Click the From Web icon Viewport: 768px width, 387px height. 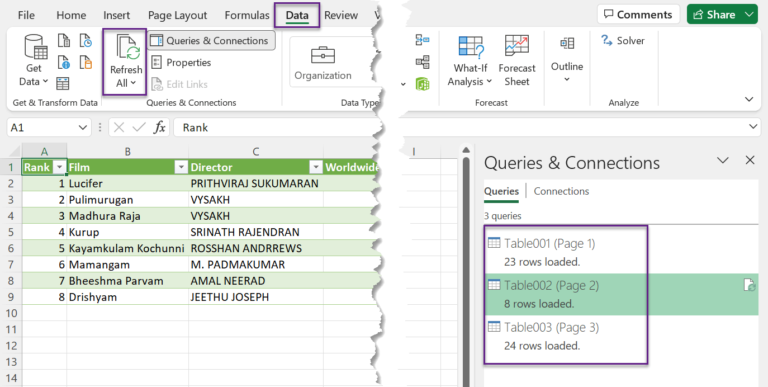(64, 62)
